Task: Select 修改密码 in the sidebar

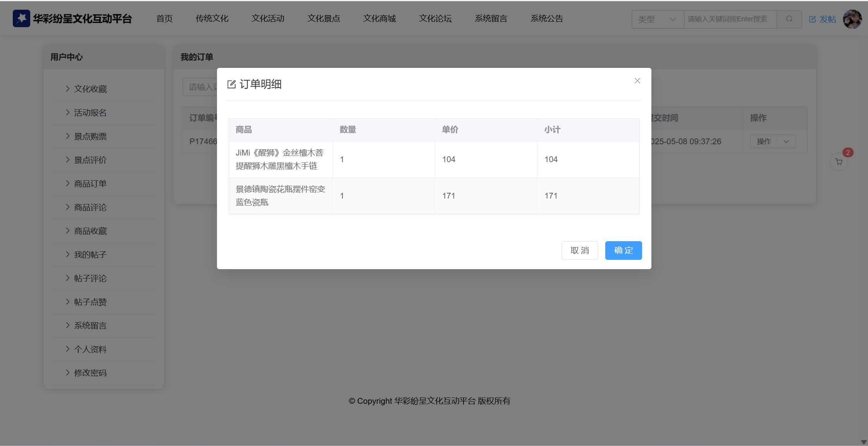Action: (90, 373)
